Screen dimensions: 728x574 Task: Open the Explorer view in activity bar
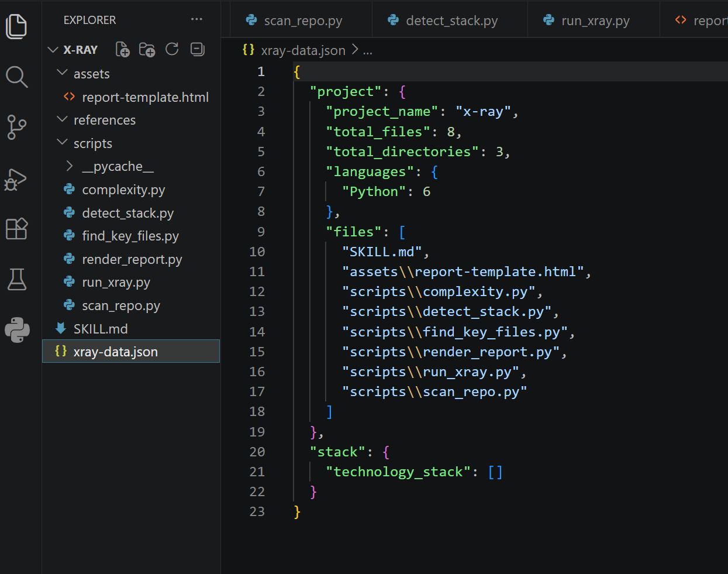pyautogui.click(x=16, y=26)
